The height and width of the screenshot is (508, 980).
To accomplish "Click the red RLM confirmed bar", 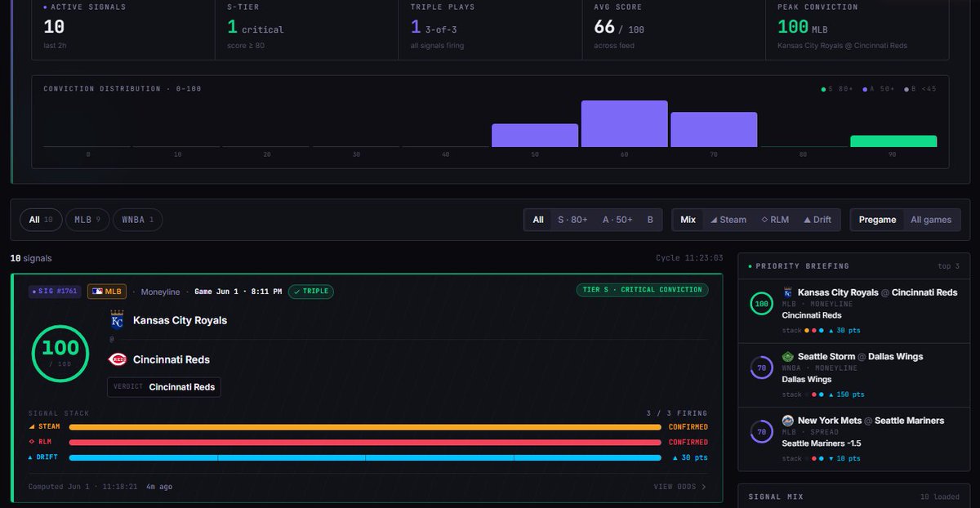I will (x=365, y=443).
